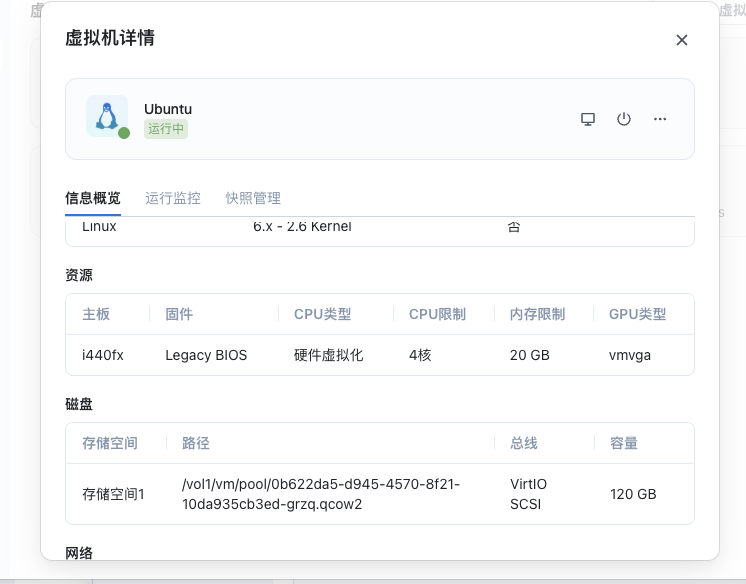Select the Ubuntu VM name text
The image size is (746, 584).
pos(168,109)
